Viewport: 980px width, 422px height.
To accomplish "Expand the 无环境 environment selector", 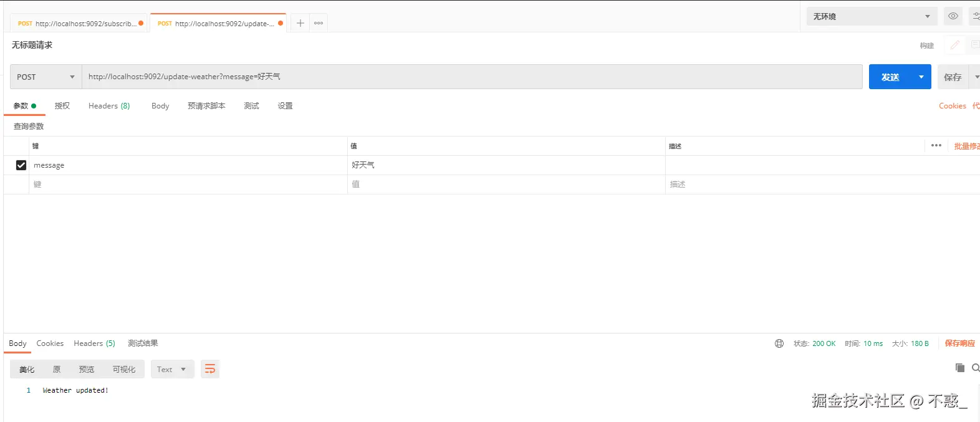I will (x=872, y=16).
